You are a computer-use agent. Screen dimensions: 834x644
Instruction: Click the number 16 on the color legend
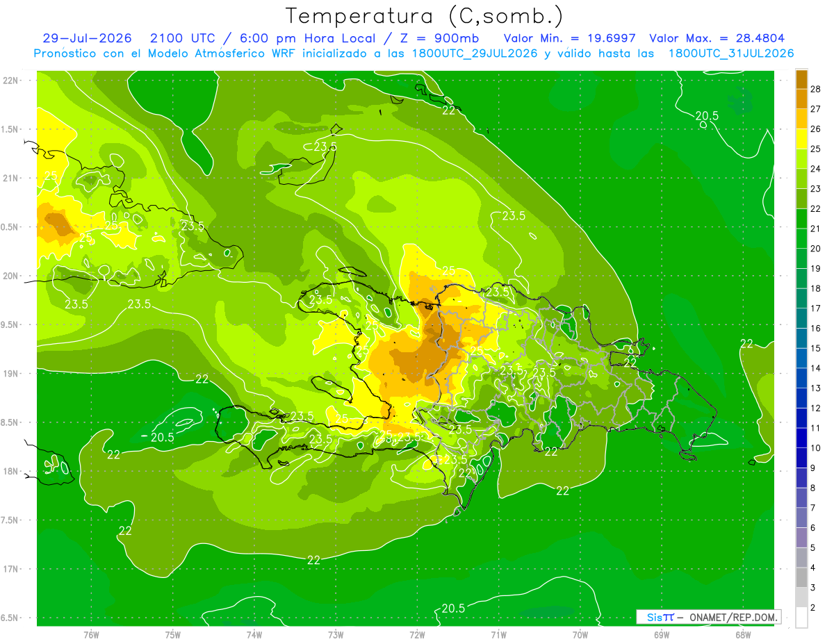click(816, 328)
